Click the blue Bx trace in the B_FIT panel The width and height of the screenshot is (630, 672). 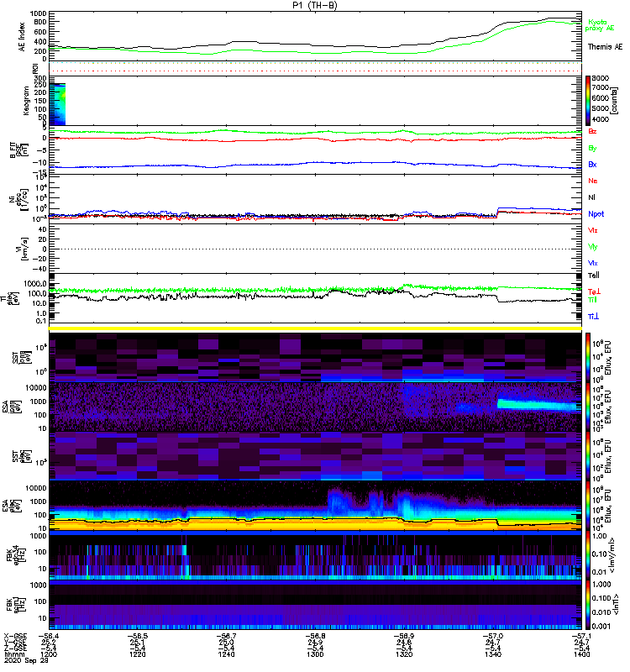click(316, 163)
